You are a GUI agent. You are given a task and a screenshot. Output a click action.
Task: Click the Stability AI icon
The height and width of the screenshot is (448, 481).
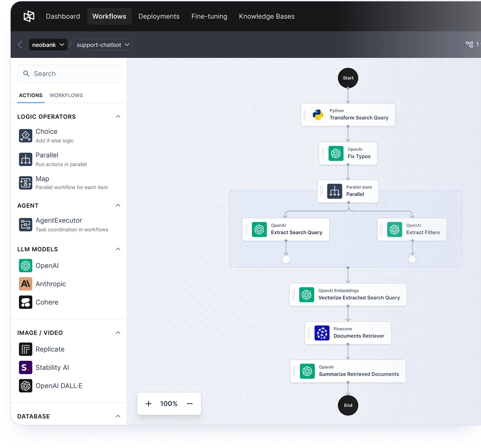25,367
